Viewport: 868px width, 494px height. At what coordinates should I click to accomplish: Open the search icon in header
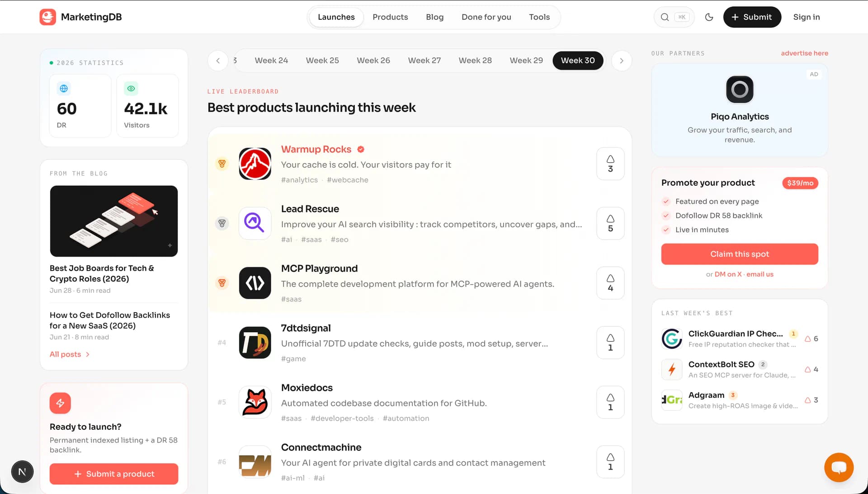pos(665,17)
